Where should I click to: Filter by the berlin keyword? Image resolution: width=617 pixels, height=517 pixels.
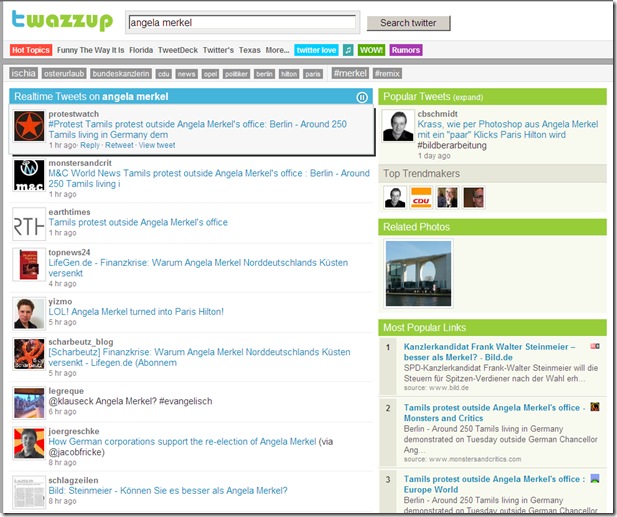[264, 74]
